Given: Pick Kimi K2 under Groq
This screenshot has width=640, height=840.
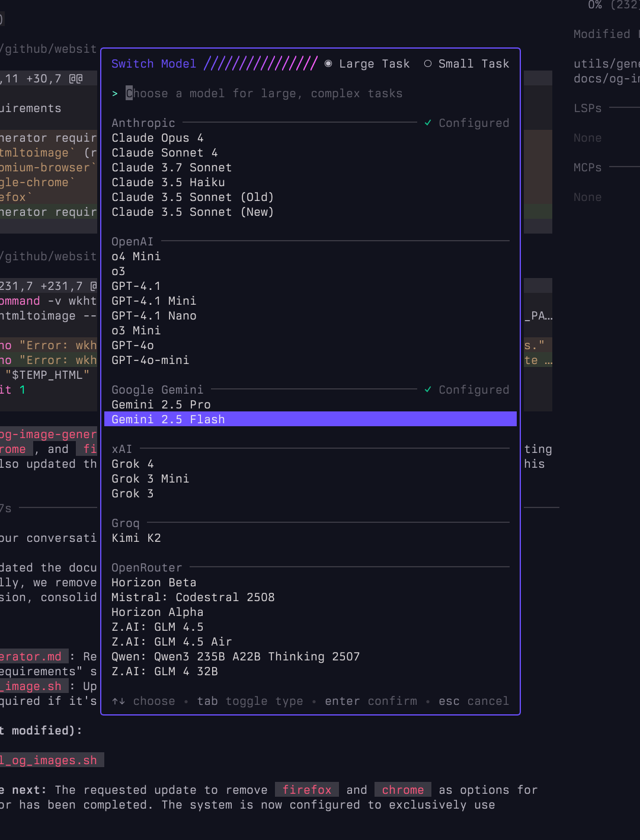Looking at the screenshot, I should click(x=136, y=538).
